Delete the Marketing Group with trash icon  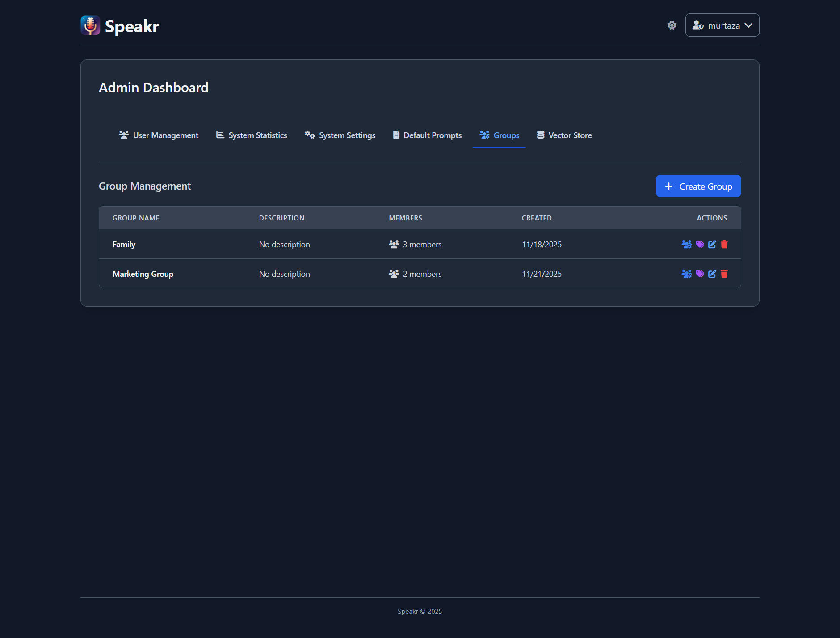tap(724, 274)
